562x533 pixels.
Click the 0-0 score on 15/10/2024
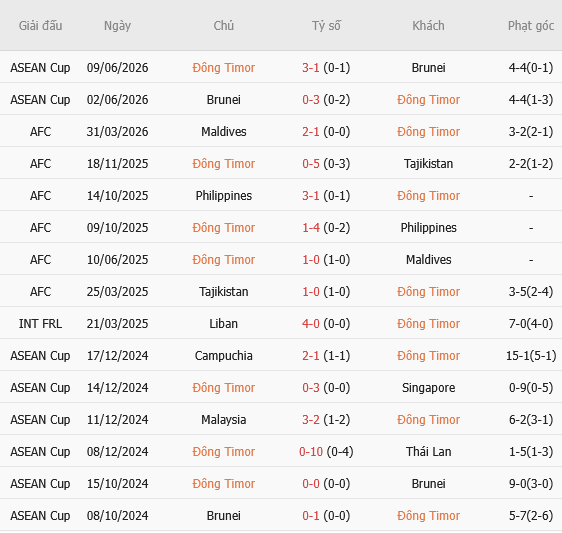310,484
